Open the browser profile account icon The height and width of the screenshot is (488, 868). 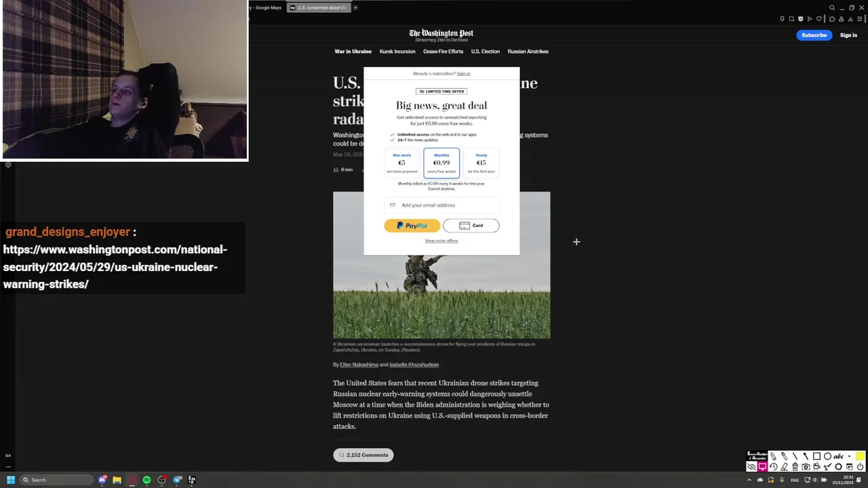click(841, 19)
